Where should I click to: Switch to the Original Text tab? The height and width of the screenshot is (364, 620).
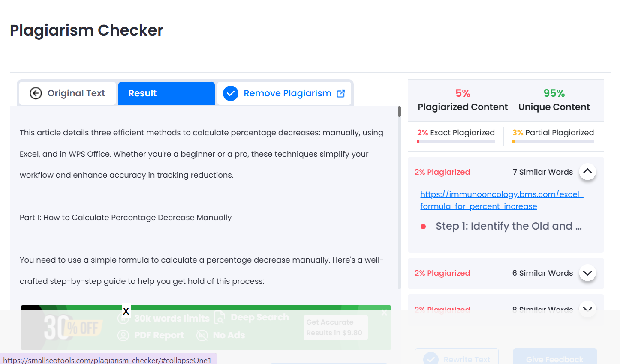point(67,93)
